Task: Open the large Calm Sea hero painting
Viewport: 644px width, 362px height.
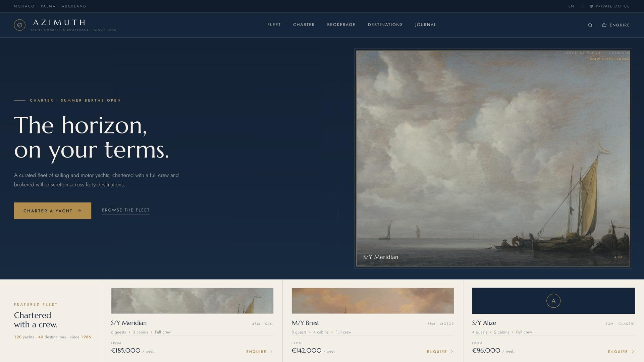Action: (493, 158)
